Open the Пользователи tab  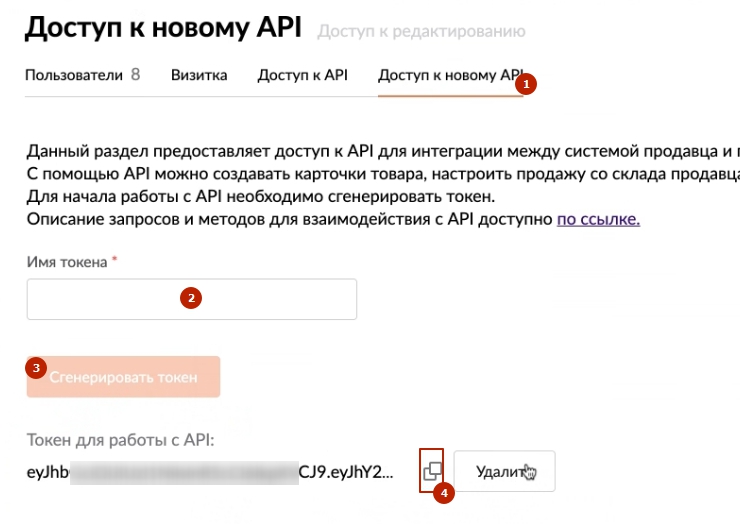(x=74, y=75)
